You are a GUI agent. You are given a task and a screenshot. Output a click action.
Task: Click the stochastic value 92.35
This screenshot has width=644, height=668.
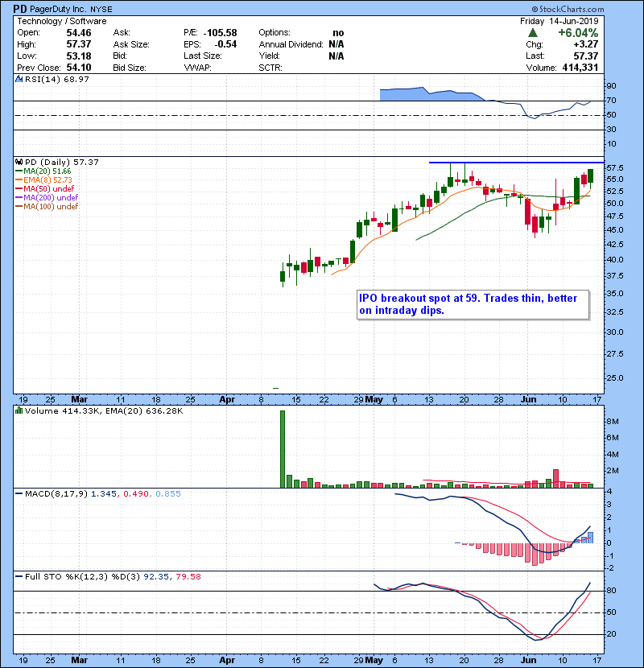155,577
